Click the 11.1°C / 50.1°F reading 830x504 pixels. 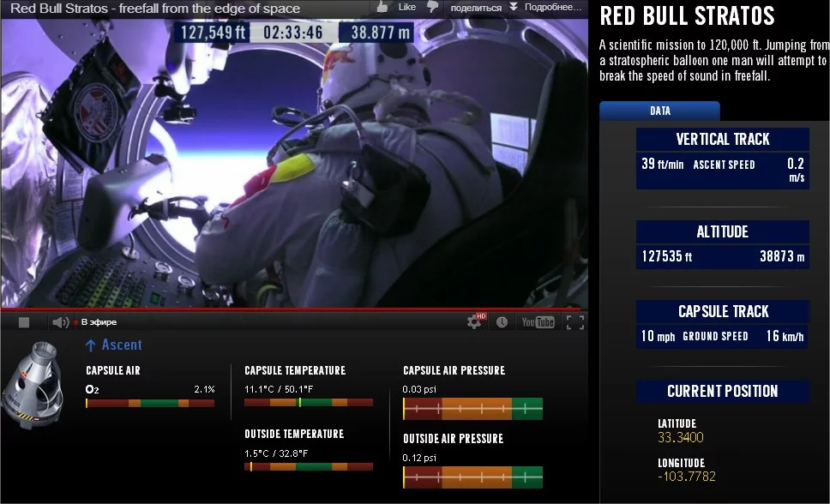(279, 389)
